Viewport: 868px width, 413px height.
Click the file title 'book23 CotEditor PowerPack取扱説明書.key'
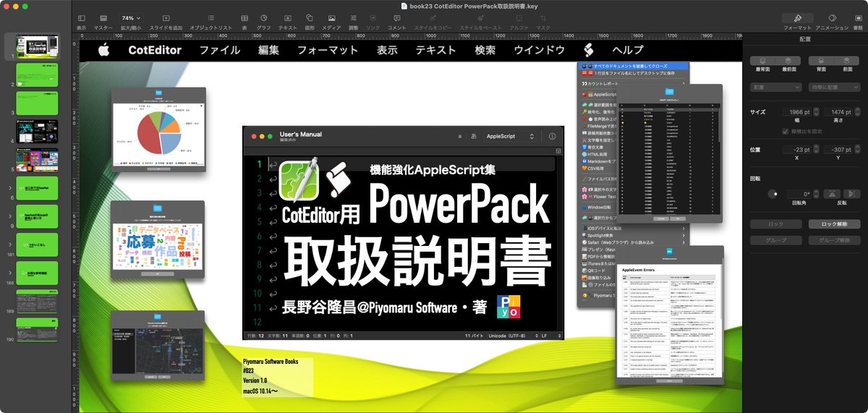pos(474,5)
